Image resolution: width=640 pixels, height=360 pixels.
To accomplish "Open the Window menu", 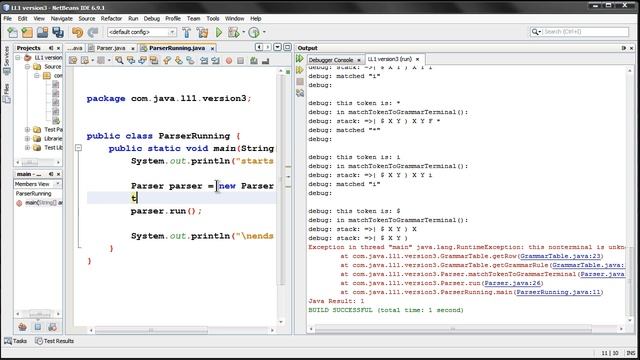I will 234,18.
